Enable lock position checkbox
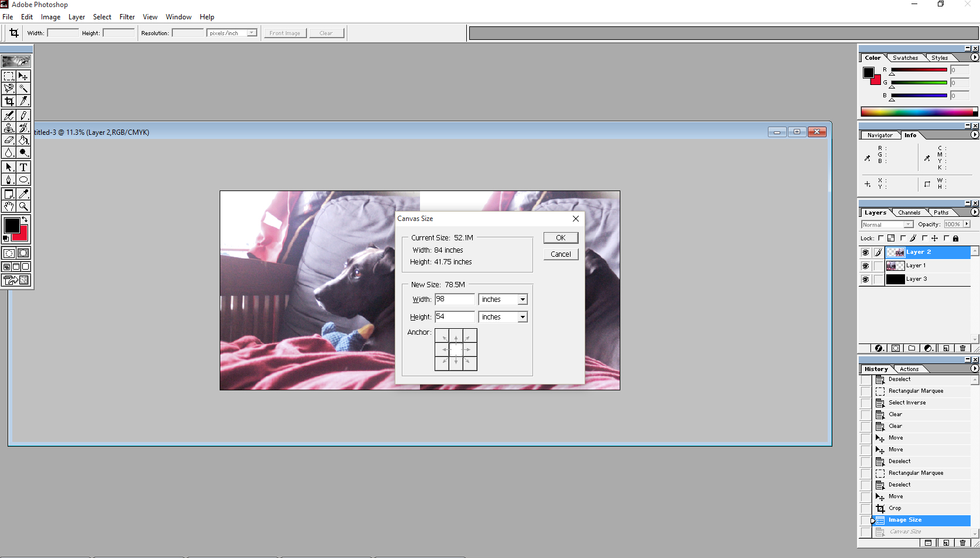The height and width of the screenshot is (558, 980). coord(924,238)
